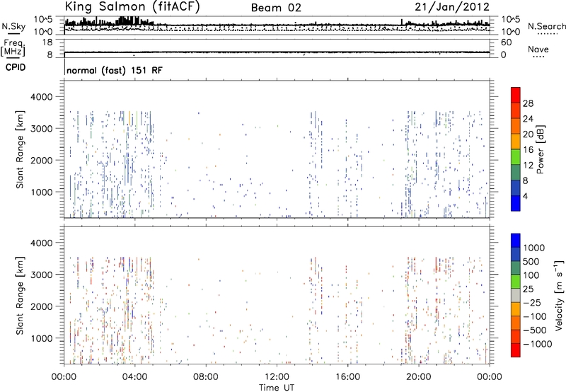Click the 'CPID' label
The height and width of the screenshot is (392, 566).
click(x=16, y=67)
